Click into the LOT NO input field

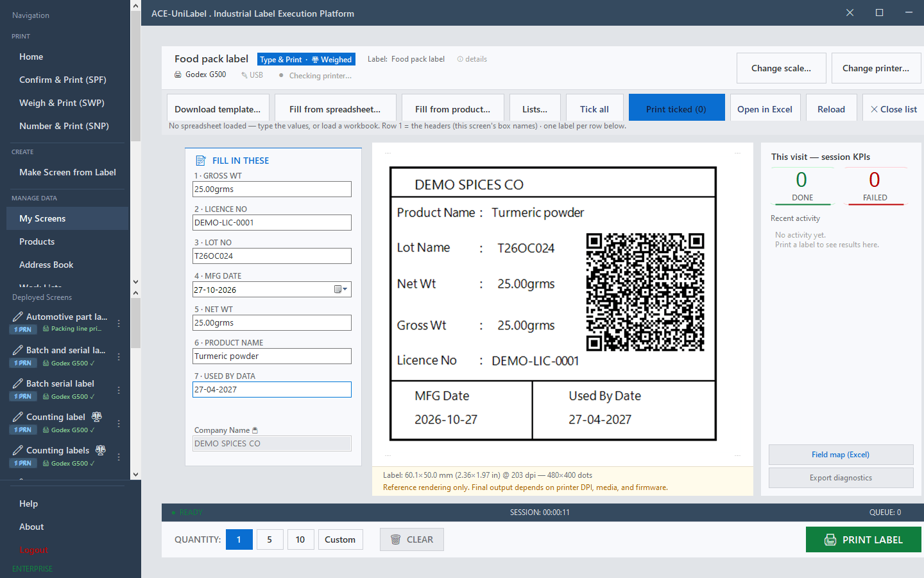coord(272,256)
